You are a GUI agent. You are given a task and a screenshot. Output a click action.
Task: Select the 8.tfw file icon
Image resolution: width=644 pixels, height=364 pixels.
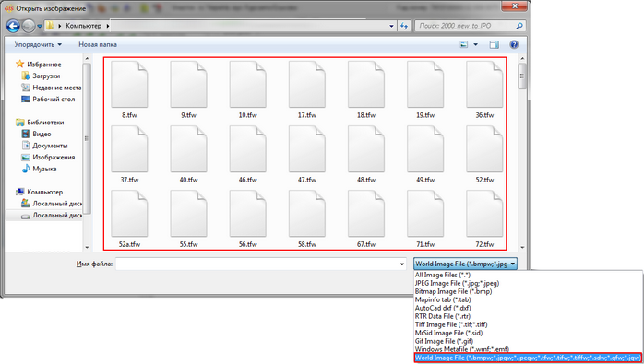129,85
